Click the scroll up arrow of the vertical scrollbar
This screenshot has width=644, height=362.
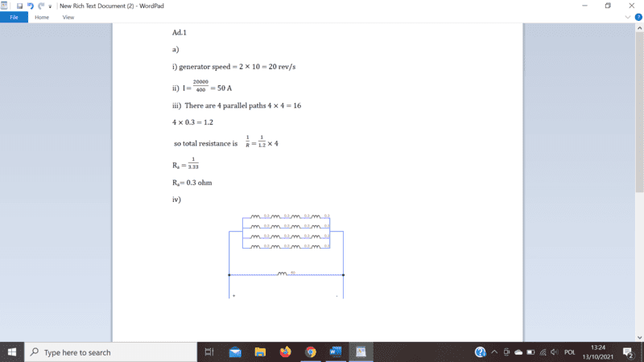(x=639, y=28)
